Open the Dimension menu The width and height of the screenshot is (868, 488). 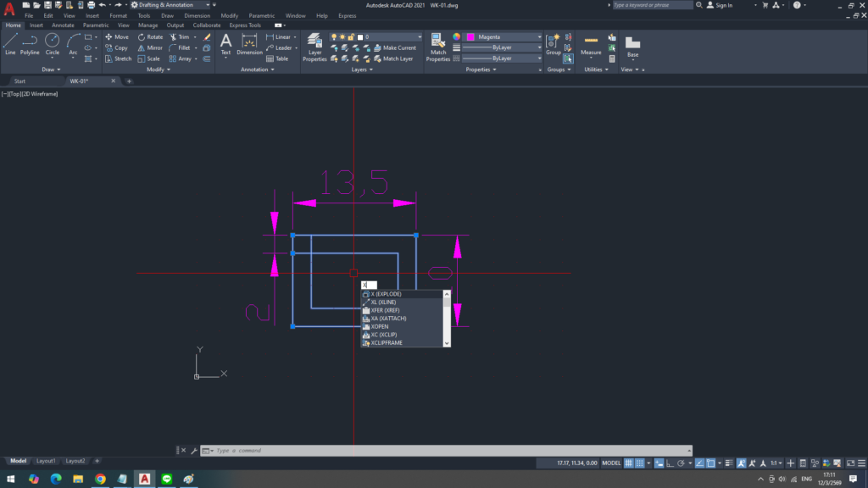(x=198, y=15)
